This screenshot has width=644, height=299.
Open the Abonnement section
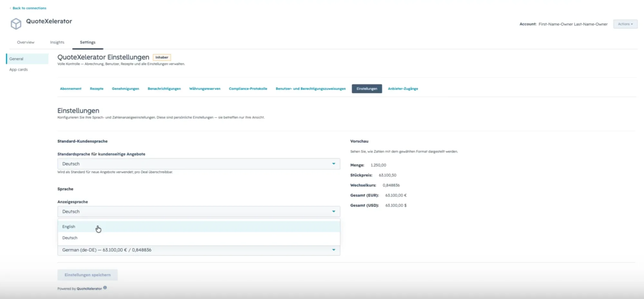pos(71,89)
